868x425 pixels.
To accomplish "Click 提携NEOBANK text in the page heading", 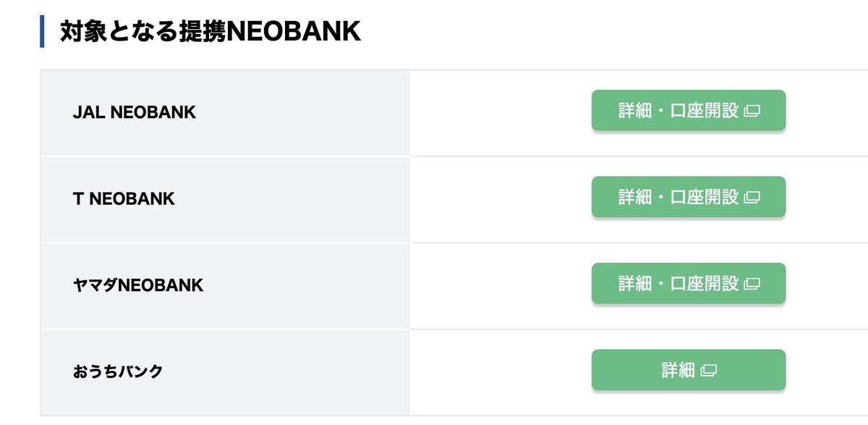I will [x=269, y=32].
